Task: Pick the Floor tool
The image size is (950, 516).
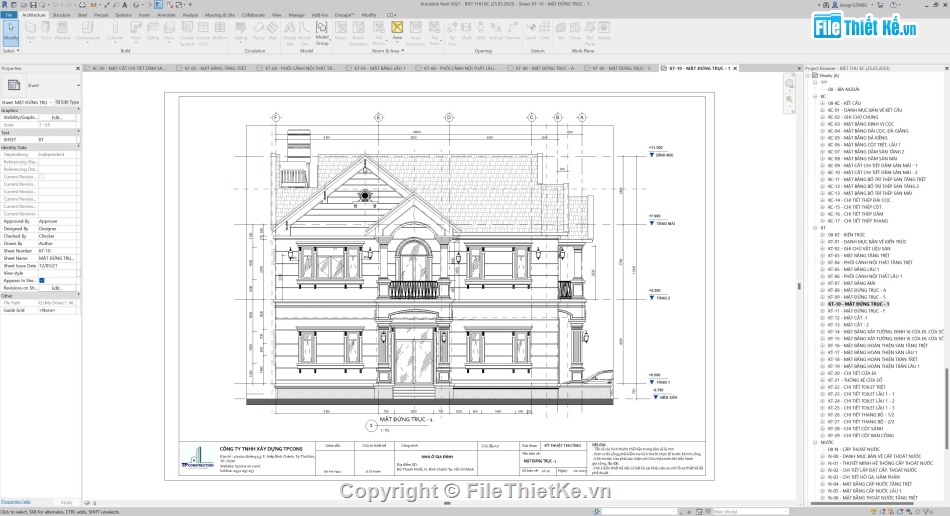Action: click(x=169, y=31)
